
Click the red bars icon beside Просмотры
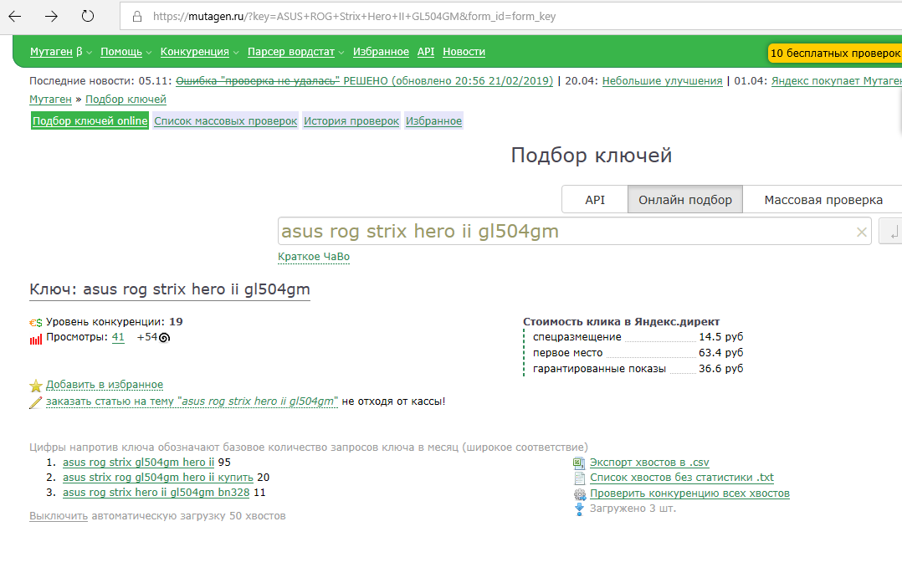pyautogui.click(x=36, y=339)
